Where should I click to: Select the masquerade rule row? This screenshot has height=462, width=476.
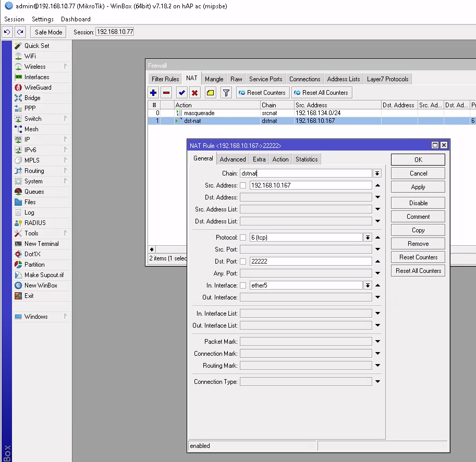pos(311,113)
